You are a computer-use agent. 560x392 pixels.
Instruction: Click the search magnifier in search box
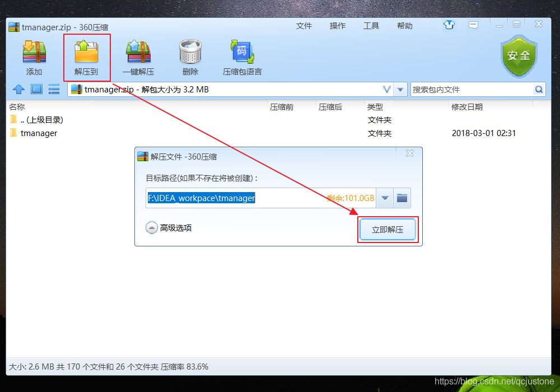click(539, 89)
